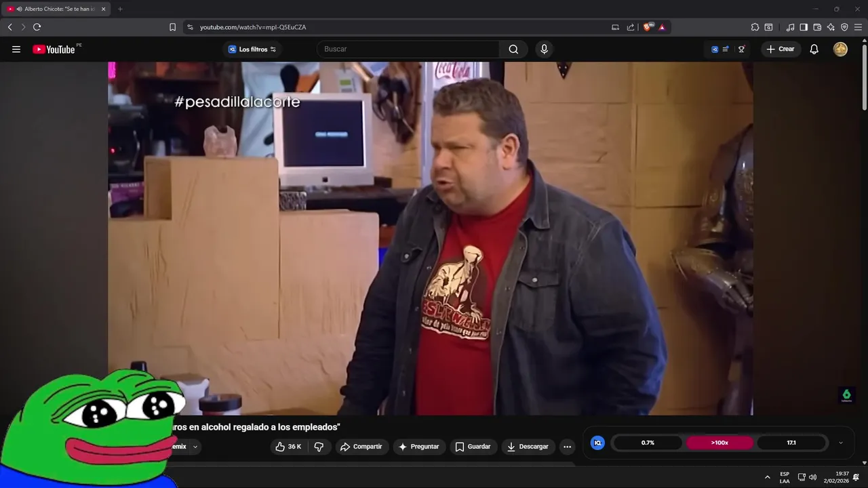Screen dimensions: 868x488
Task: Bookmark this page with bookmark icon
Action: point(172,27)
